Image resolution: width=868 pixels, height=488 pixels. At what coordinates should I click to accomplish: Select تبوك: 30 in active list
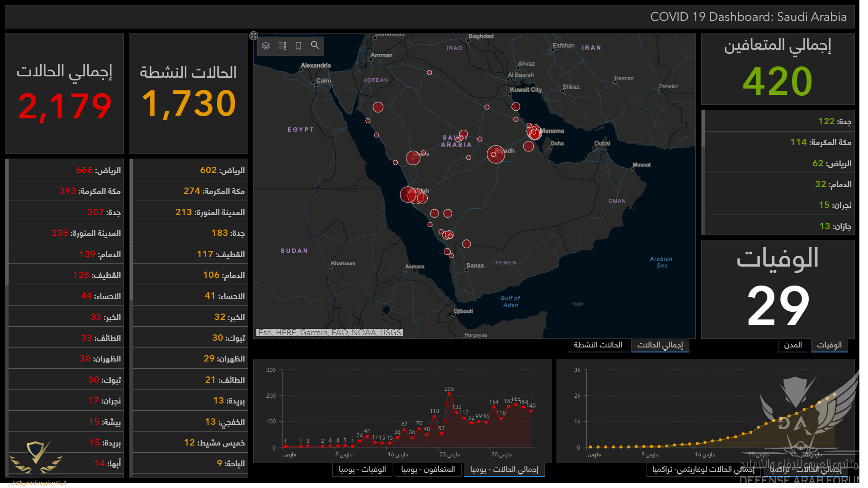coord(190,338)
